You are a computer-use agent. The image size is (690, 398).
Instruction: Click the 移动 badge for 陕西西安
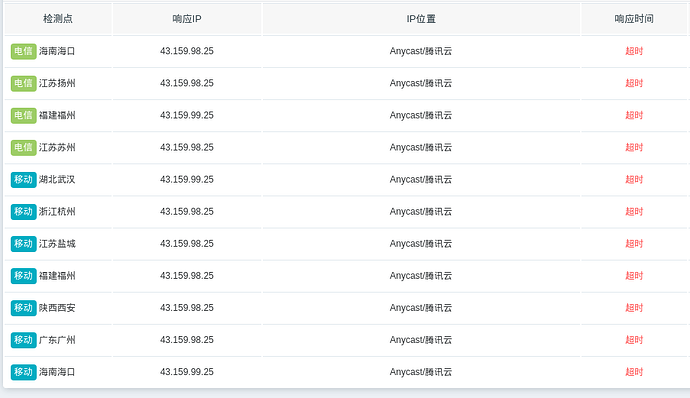coord(23,308)
